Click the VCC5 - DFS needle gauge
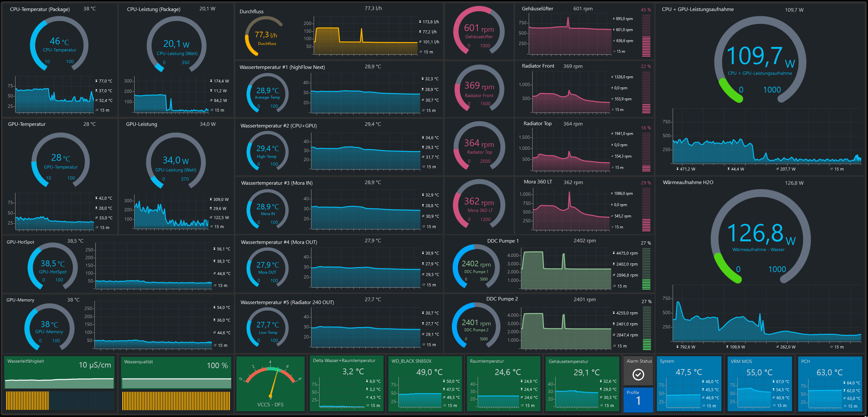The height and width of the screenshot is (417, 868). pyautogui.click(x=270, y=383)
